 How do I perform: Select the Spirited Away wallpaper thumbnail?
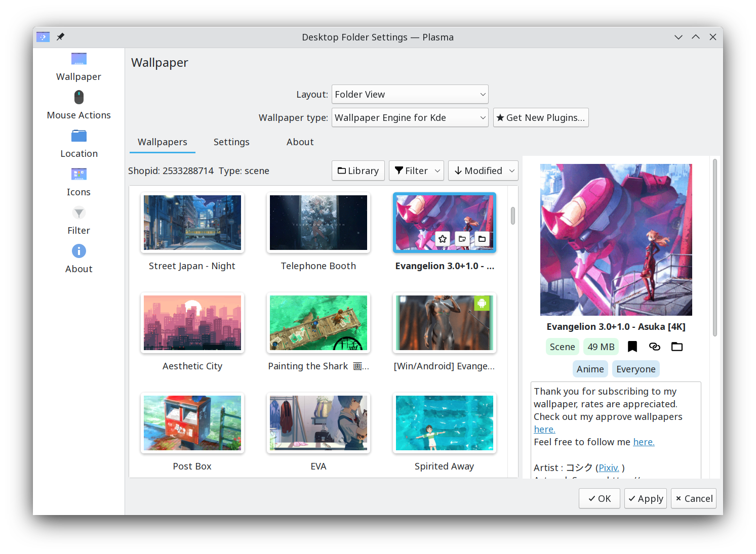tap(444, 423)
